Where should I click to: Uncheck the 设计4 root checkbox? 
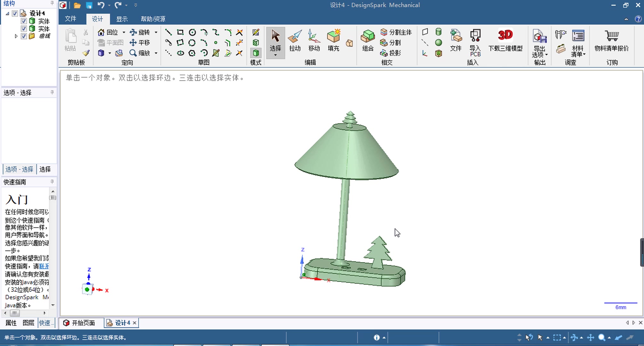tap(15, 13)
